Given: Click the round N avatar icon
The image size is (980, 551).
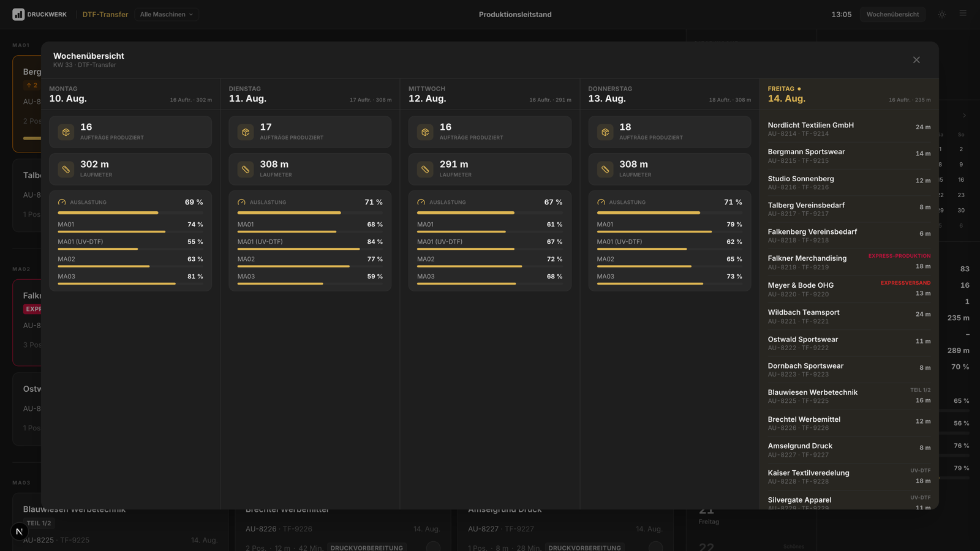Looking at the screenshot, I should [19, 531].
